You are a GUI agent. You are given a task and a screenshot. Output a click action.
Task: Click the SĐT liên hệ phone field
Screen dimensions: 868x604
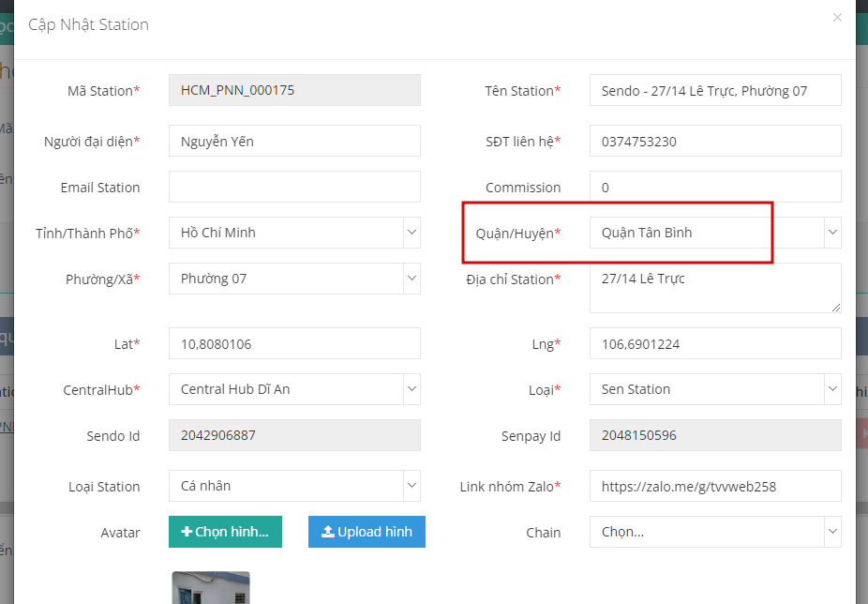[x=715, y=142]
